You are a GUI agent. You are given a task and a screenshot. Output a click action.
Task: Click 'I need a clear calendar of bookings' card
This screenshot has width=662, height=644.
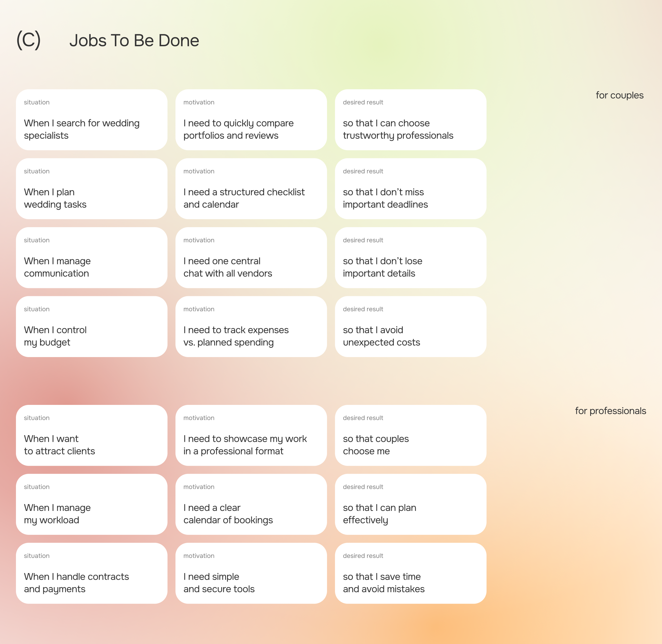[251, 504]
